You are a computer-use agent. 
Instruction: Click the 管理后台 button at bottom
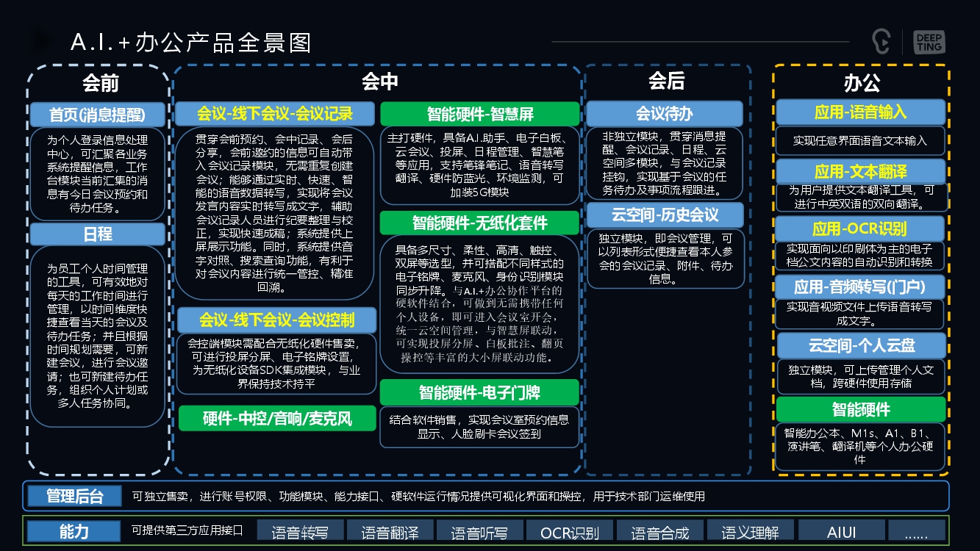click(x=74, y=495)
